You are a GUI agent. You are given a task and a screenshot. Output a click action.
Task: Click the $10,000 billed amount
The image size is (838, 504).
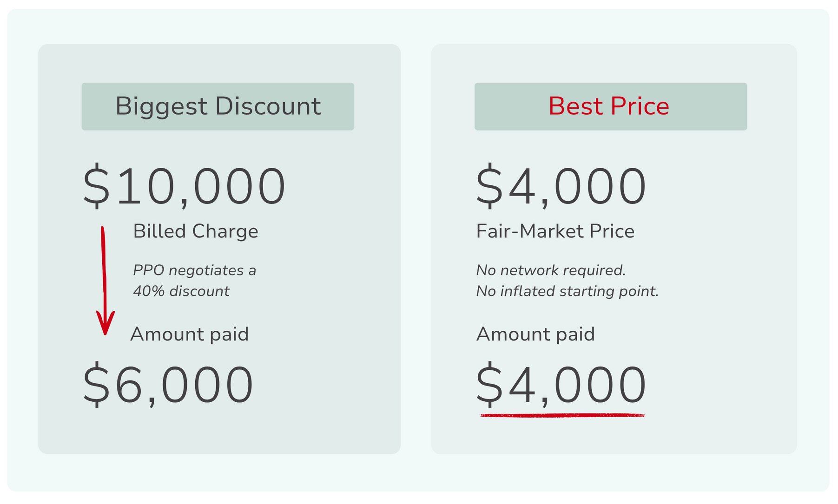point(184,187)
